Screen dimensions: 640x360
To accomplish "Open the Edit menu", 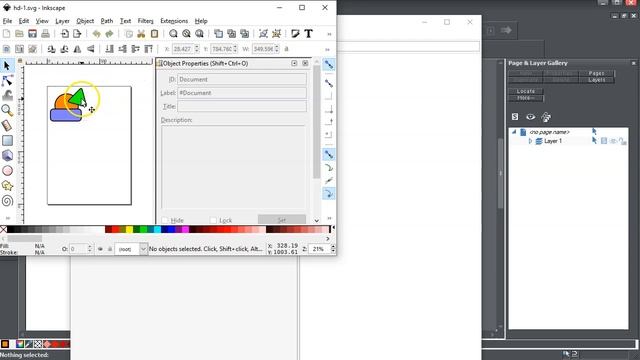I will pos(24,21).
